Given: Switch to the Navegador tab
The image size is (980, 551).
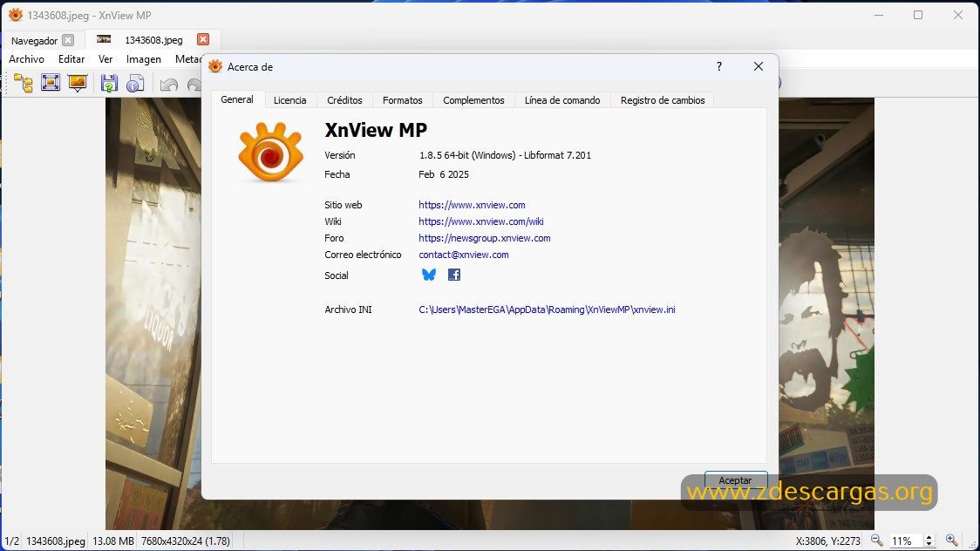Looking at the screenshot, I should [34, 41].
